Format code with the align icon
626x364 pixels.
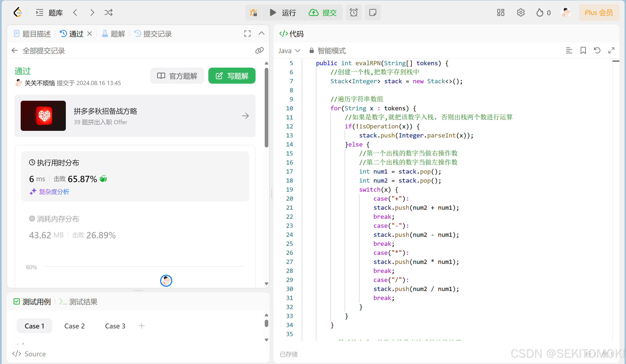coord(569,51)
